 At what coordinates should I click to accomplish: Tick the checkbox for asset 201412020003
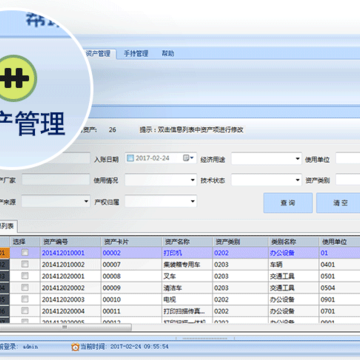click(25, 299)
